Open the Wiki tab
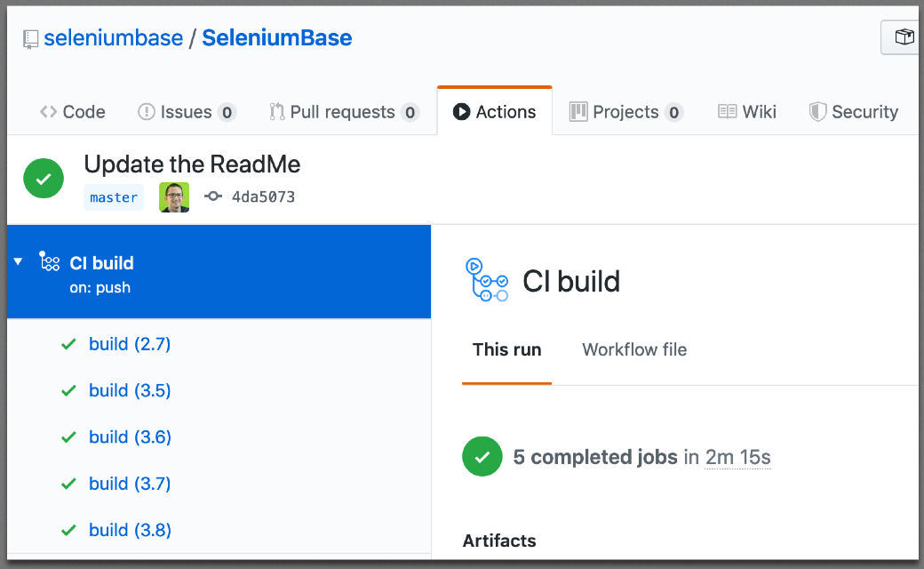Image resolution: width=924 pixels, height=569 pixels. (747, 112)
